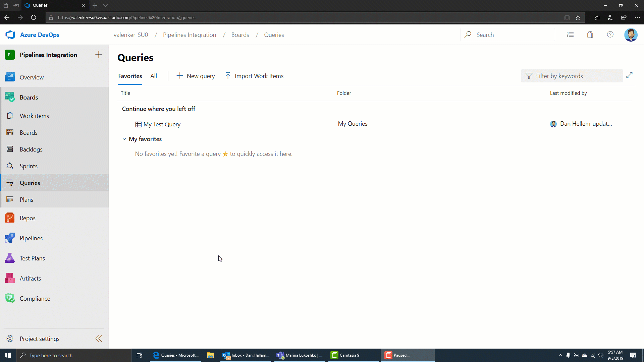Open My Test Query

pos(161,124)
